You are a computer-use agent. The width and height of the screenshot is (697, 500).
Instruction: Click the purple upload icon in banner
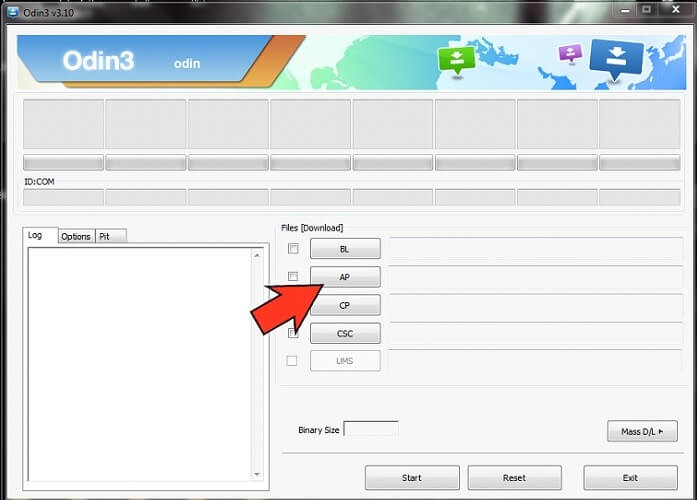coord(570,53)
